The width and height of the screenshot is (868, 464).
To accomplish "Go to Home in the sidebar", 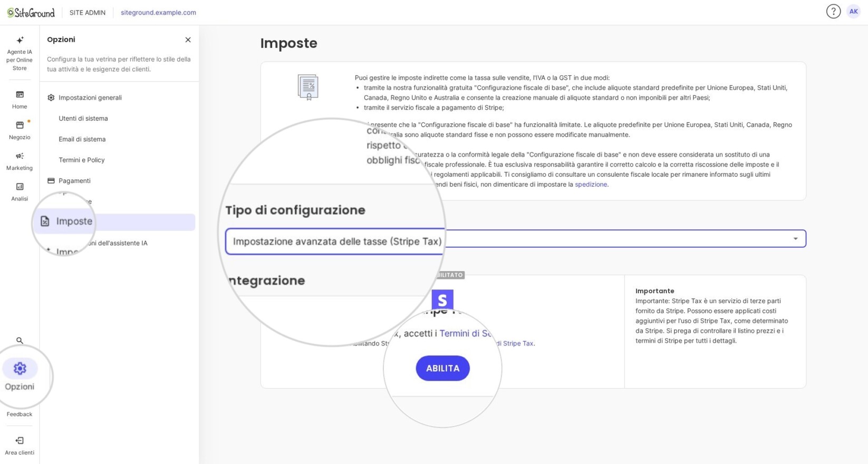I will (x=20, y=100).
